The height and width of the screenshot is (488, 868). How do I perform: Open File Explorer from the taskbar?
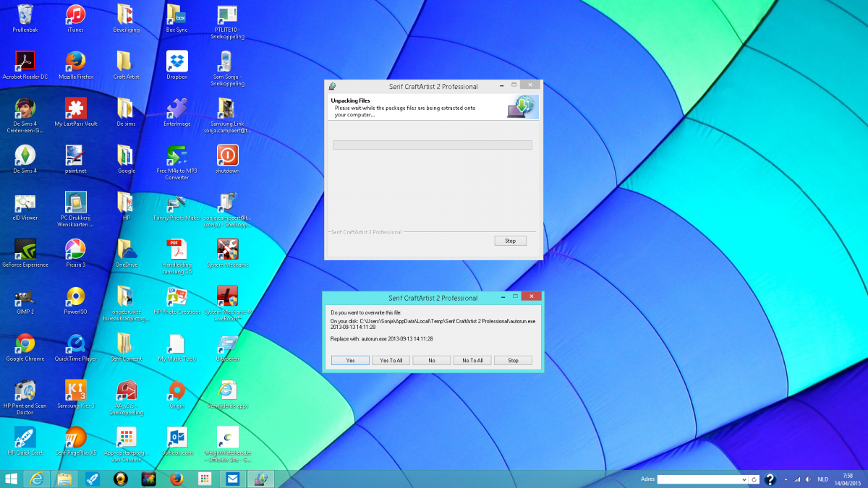(64, 479)
